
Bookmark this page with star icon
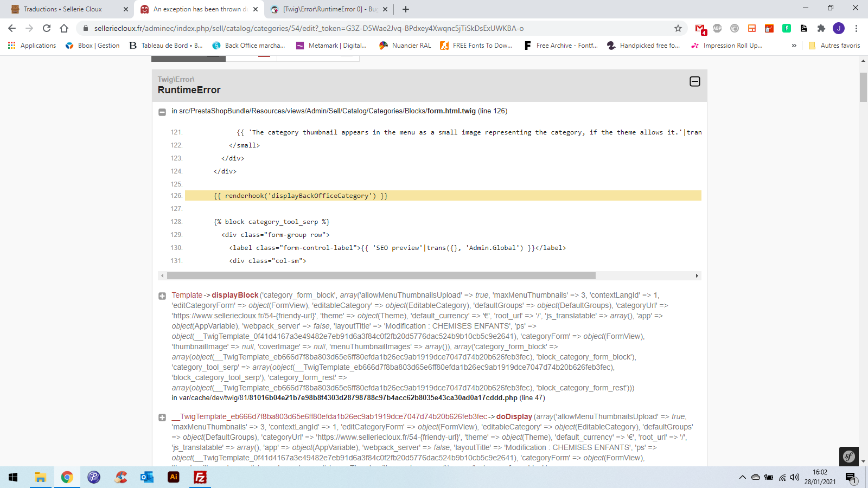pyautogui.click(x=678, y=28)
